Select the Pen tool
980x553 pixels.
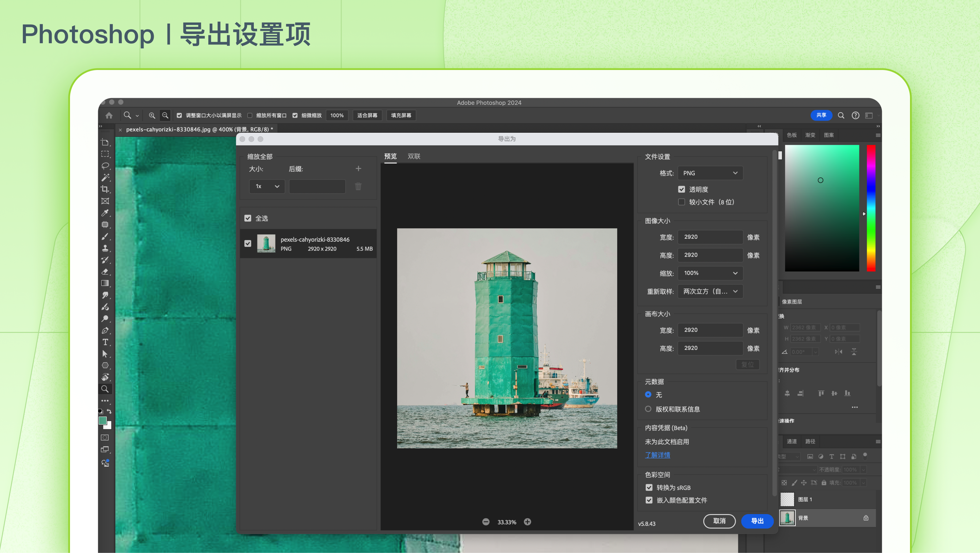point(105,331)
